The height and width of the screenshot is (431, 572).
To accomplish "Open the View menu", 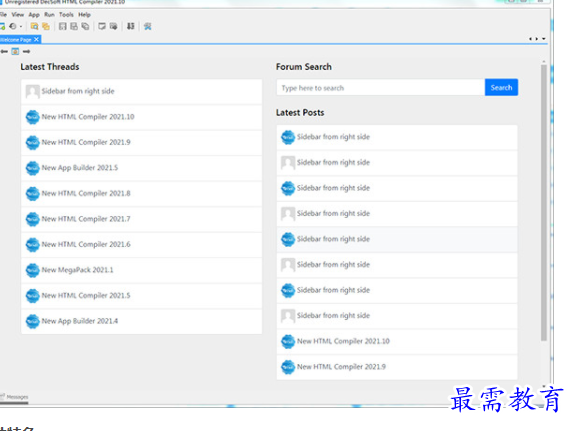I will 18,15.
